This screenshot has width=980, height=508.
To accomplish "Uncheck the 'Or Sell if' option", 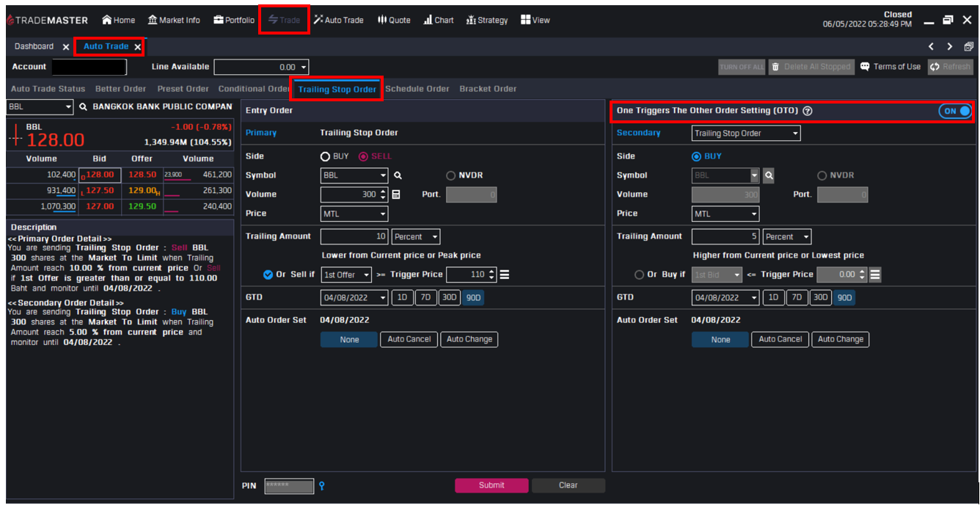I will (268, 275).
